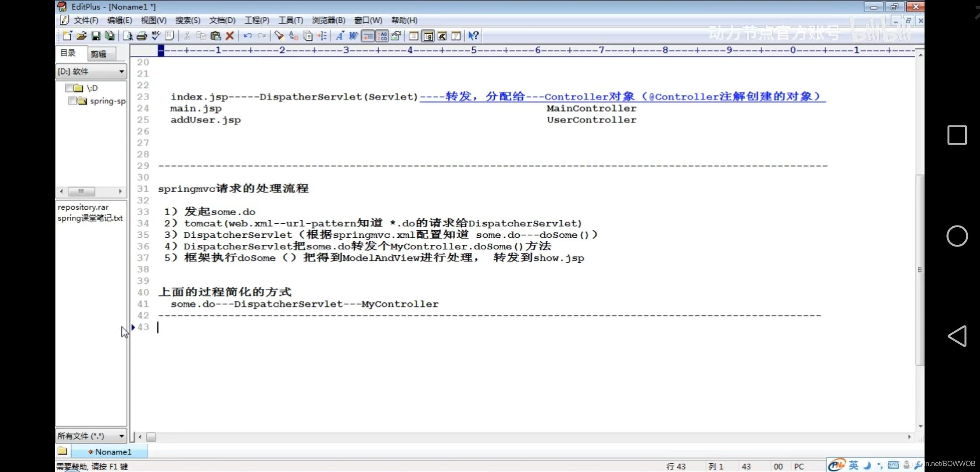Save the document using the Save icon
Screen dimensions: 980x472
96,36
